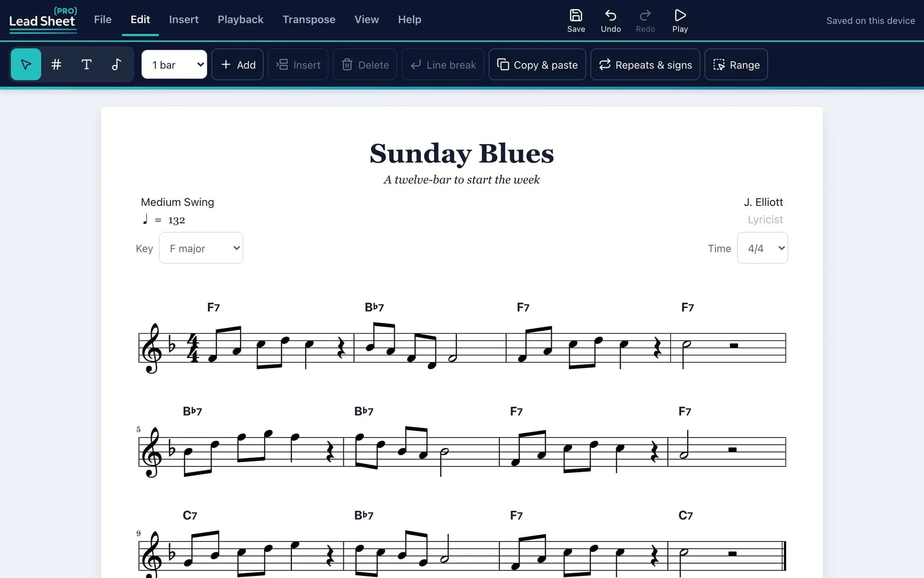The image size is (924, 578).
Task: Click the Delete bar button
Action: click(365, 65)
